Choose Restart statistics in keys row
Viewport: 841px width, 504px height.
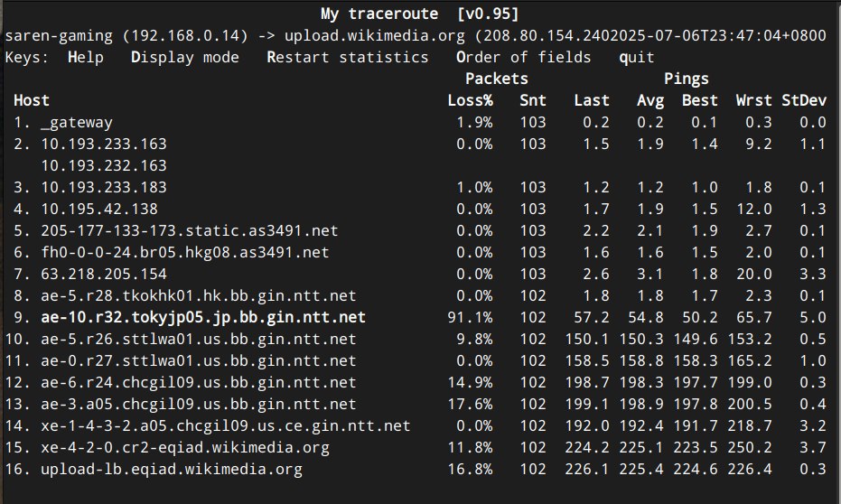(348, 57)
